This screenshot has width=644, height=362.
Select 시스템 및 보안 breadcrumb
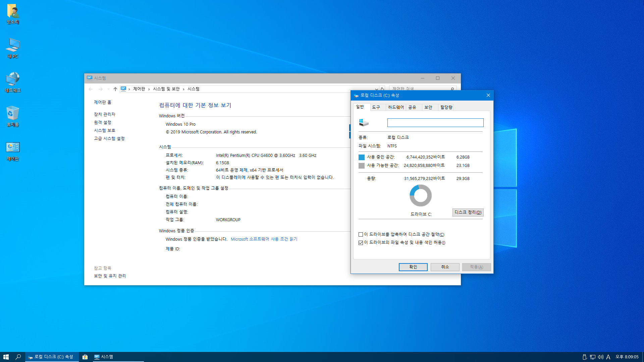click(x=166, y=89)
